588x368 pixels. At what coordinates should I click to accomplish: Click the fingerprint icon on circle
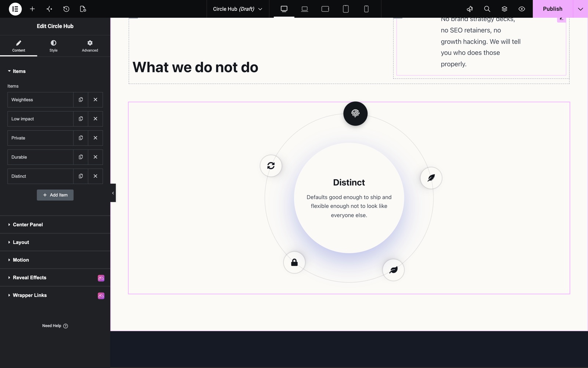(355, 113)
